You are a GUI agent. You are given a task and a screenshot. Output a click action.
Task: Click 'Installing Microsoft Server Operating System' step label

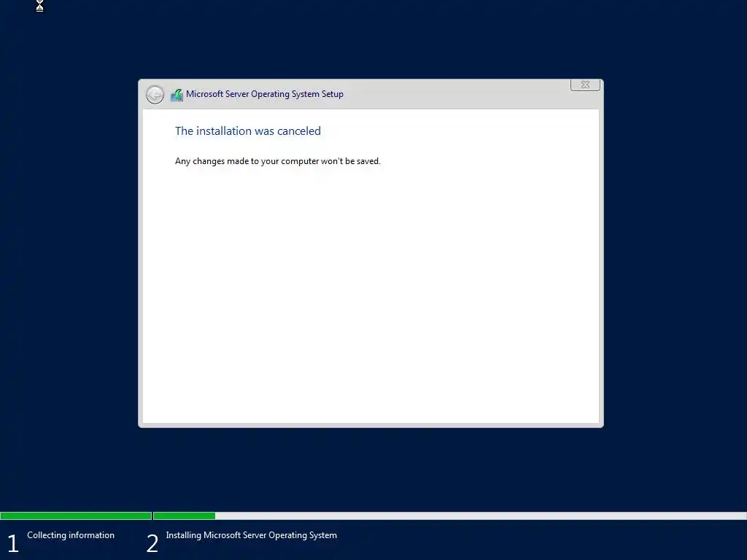point(251,535)
